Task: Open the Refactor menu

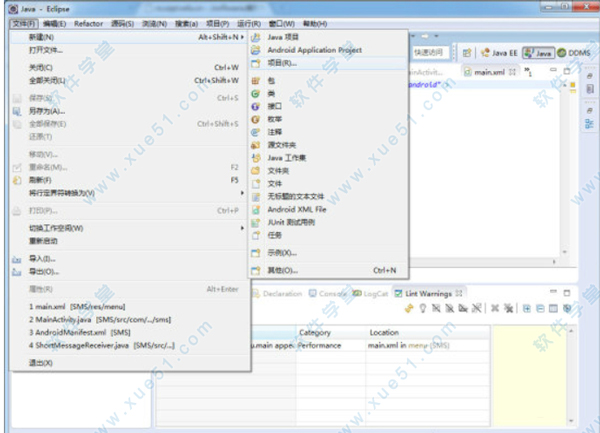Action: [x=88, y=24]
